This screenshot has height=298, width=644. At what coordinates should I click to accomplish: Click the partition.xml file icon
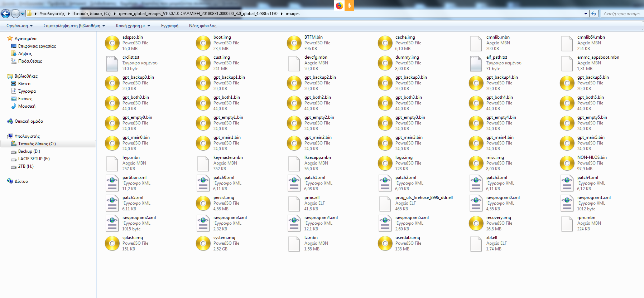(x=112, y=183)
